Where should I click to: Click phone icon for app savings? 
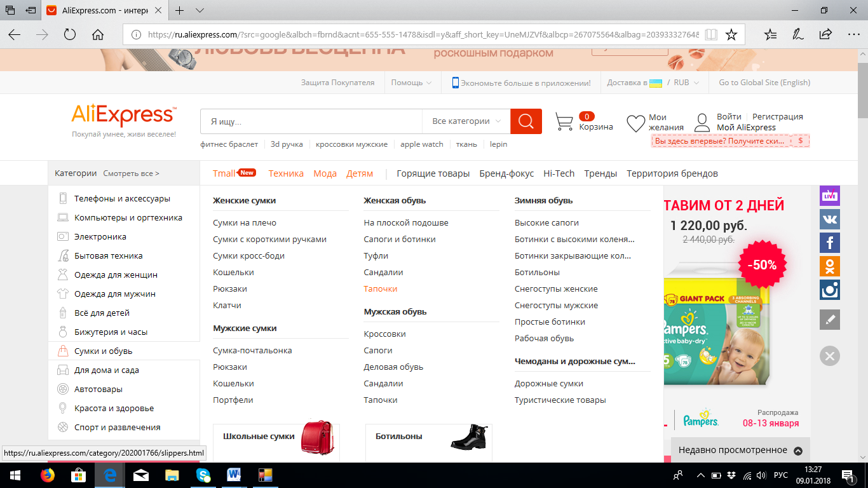455,83
